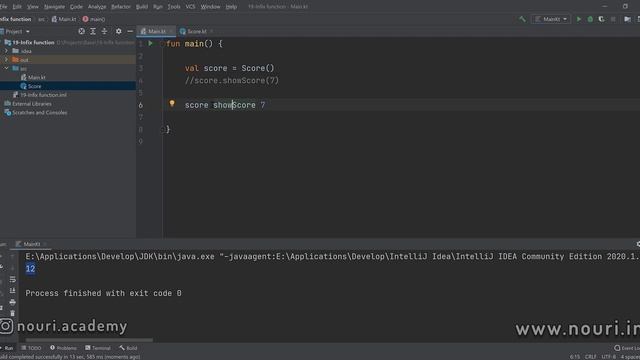Open the MainKt run configuration dropdown

551,19
